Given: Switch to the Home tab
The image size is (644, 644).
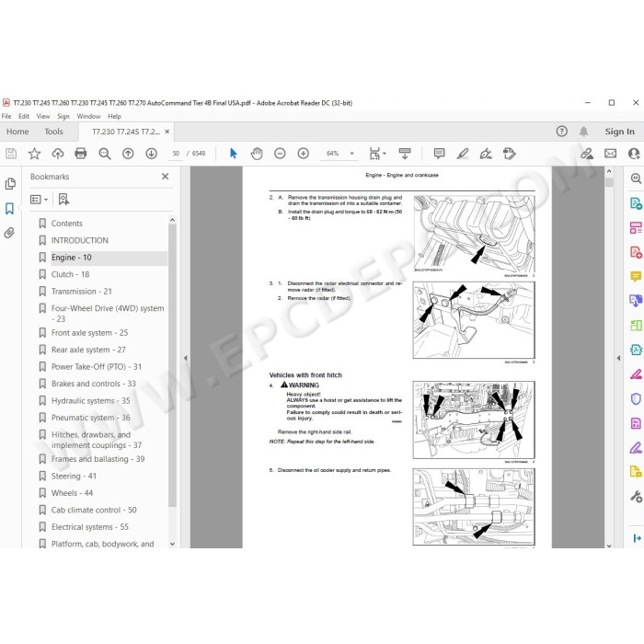Looking at the screenshot, I should tap(17, 132).
